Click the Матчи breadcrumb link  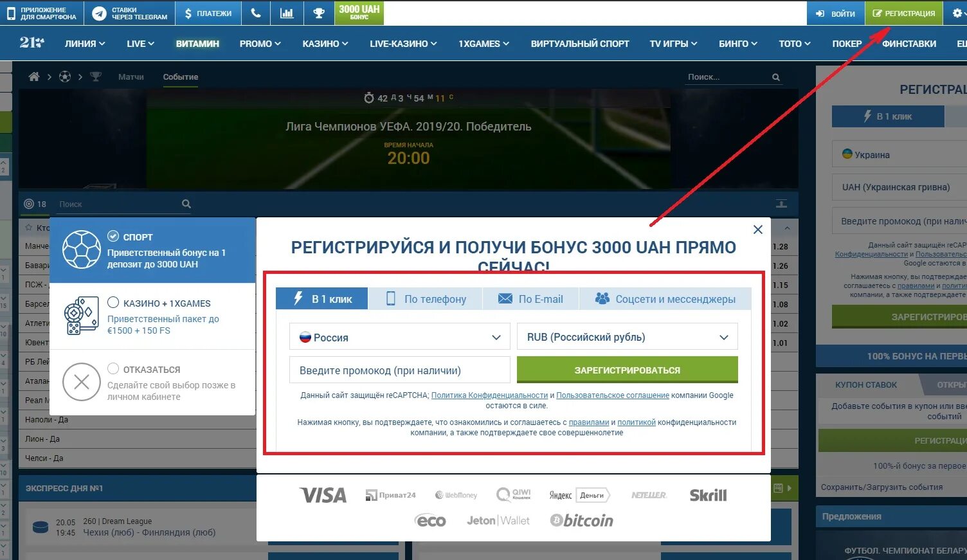[x=131, y=77]
